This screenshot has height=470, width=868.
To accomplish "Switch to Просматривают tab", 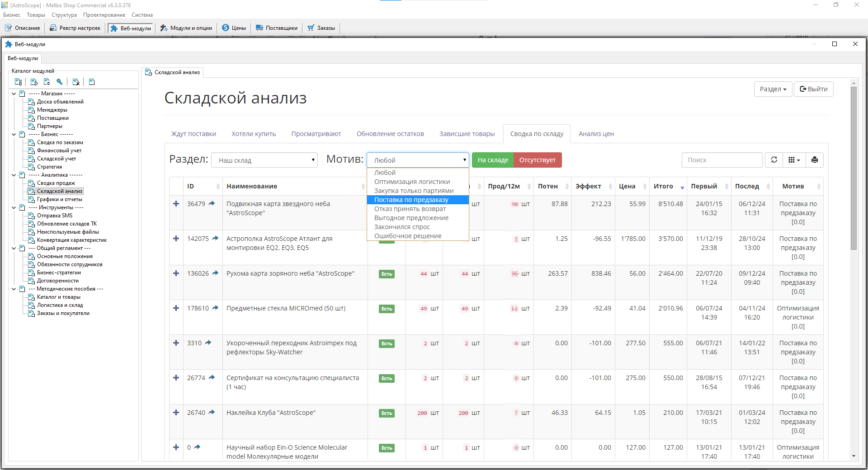I will [316, 134].
